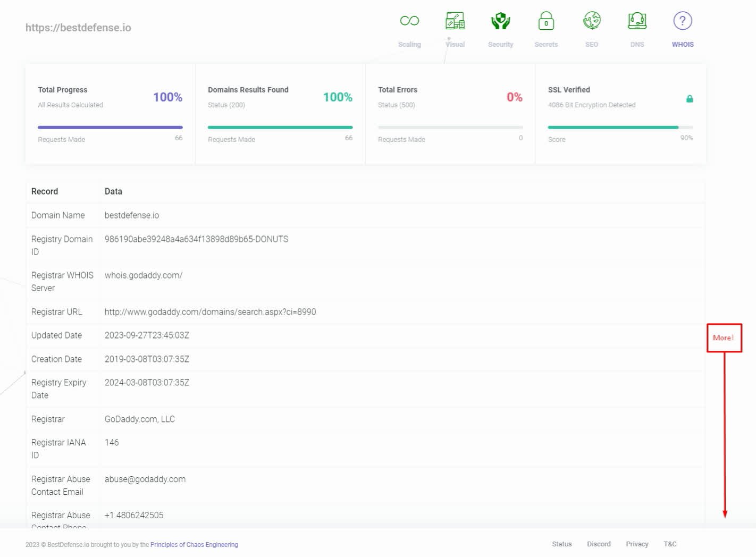Viewport: 756px width, 557px height.
Task: Open the Status footer link
Action: pyautogui.click(x=561, y=544)
